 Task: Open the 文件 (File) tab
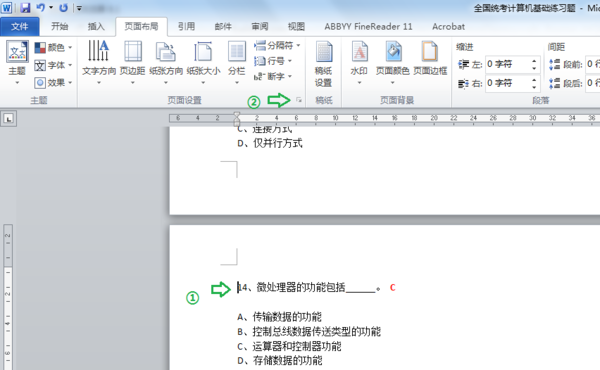pyautogui.click(x=20, y=26)
